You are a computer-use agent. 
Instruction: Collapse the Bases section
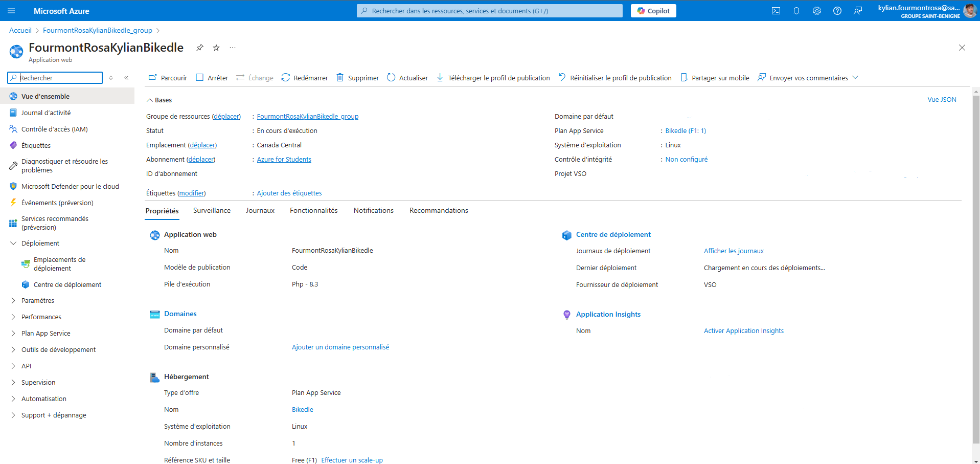159,100
